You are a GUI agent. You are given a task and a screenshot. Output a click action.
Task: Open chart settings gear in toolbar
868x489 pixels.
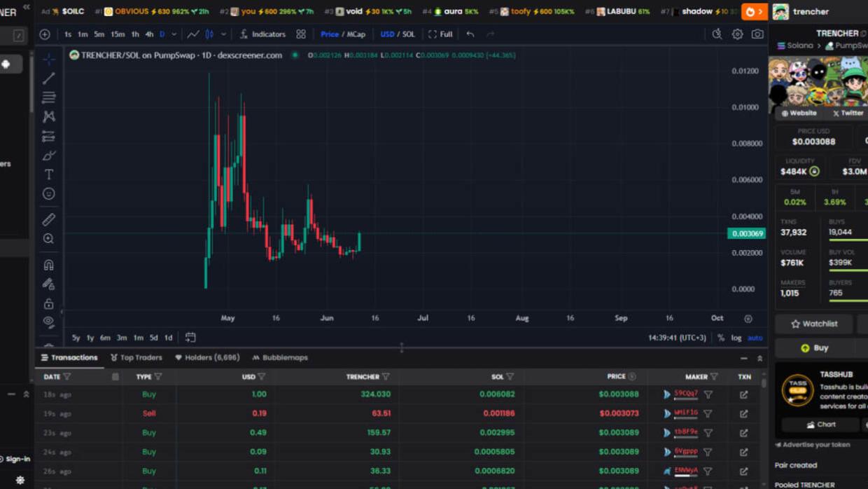tap(737, 34)
